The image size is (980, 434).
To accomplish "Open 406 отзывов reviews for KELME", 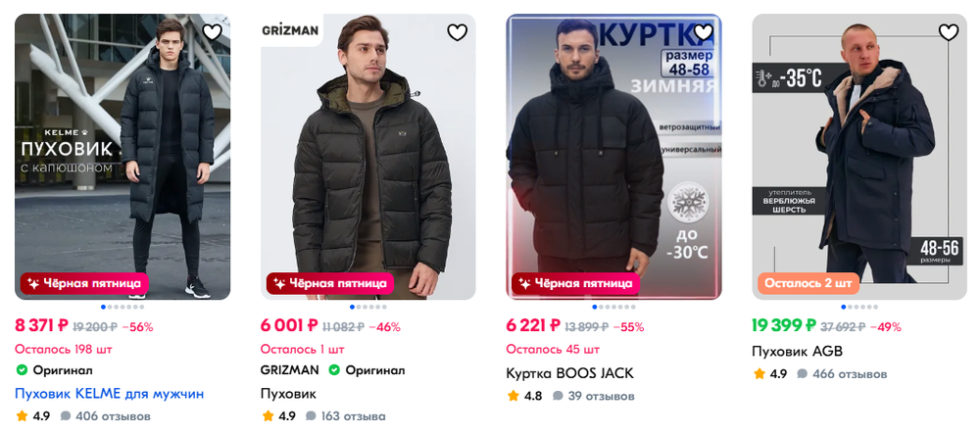I will [x=106, y=416].
